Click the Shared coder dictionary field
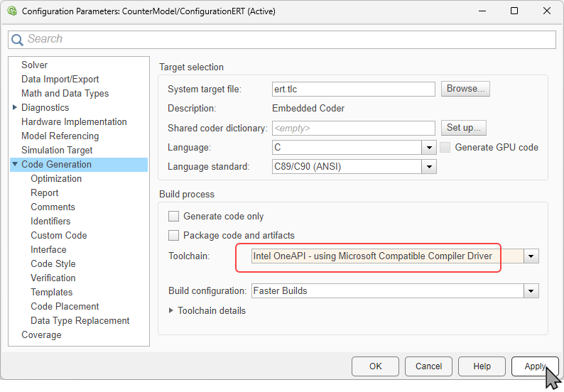This screenshot has width=564, height=392. point(354,128)
